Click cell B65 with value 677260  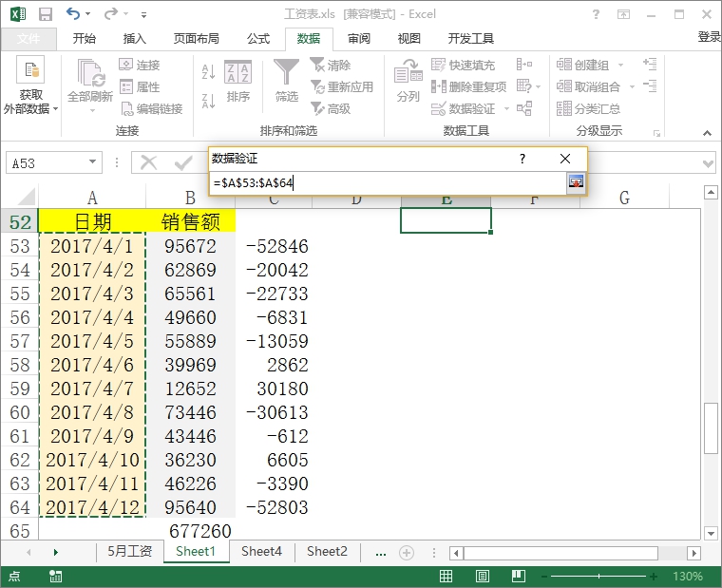tap(190, 530)
